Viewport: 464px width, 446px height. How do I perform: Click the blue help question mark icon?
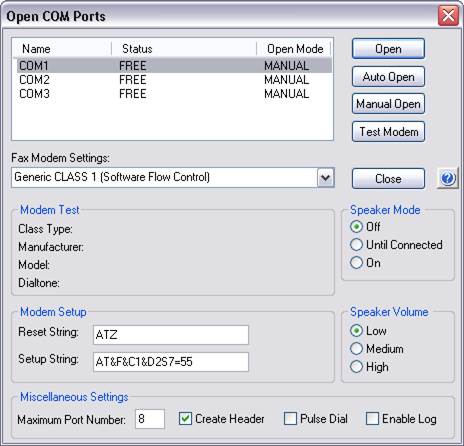[x=448, y=179]
